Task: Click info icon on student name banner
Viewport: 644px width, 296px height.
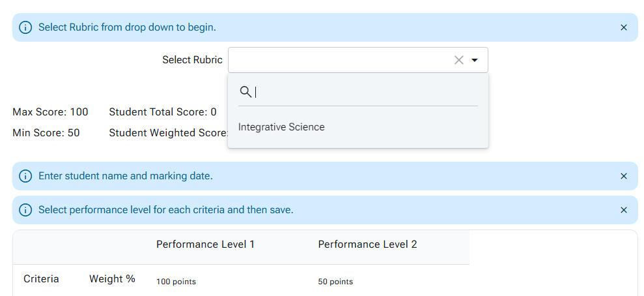Action: click(25, 176)
